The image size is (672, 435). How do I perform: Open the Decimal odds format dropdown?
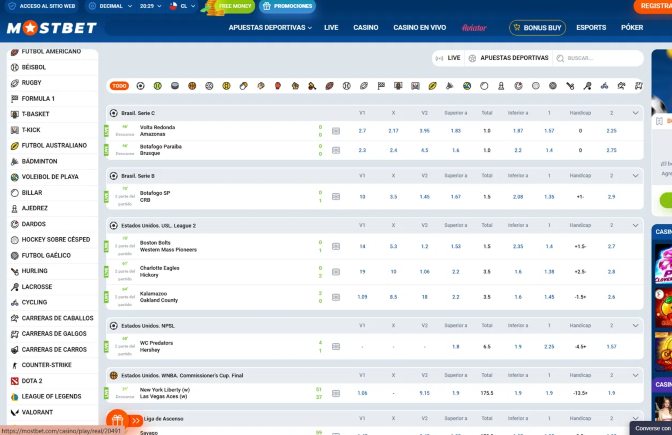click(111, 6)
